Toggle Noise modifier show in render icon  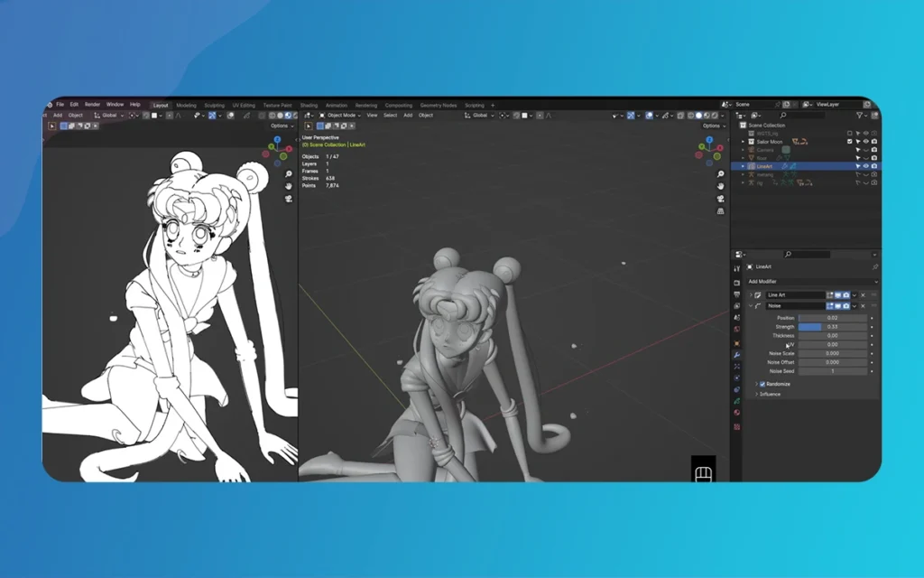pyautogui.click(x=846, y=306)
